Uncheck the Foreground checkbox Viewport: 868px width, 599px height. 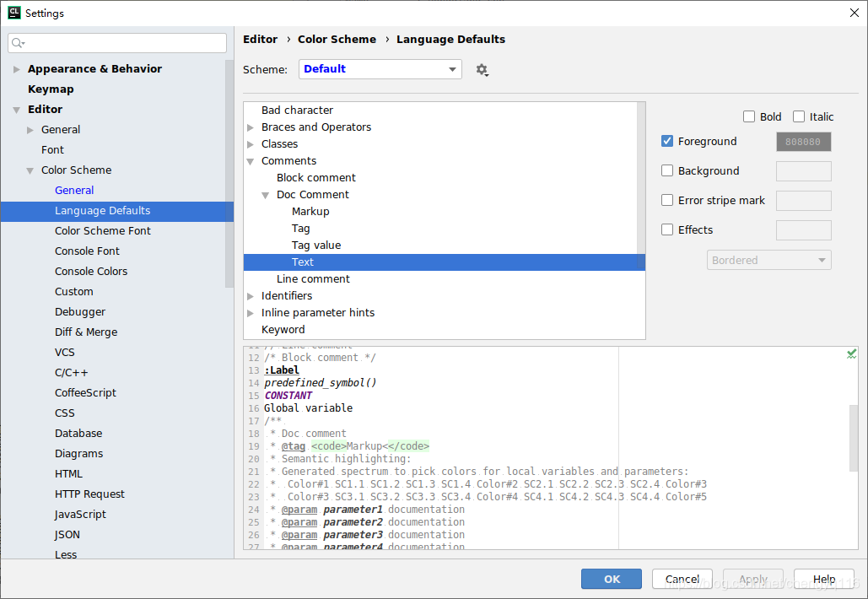pyautogui.click(x=667, y=141)
